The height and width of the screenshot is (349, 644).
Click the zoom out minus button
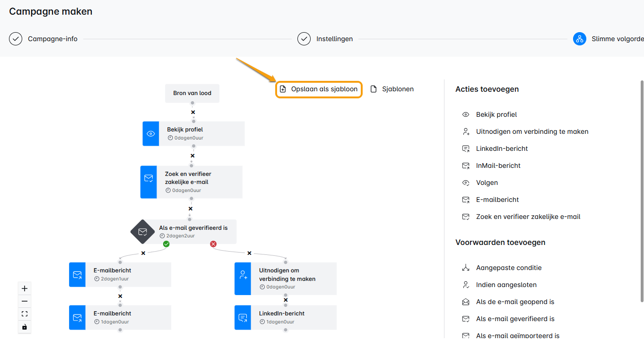coord(25,301)
